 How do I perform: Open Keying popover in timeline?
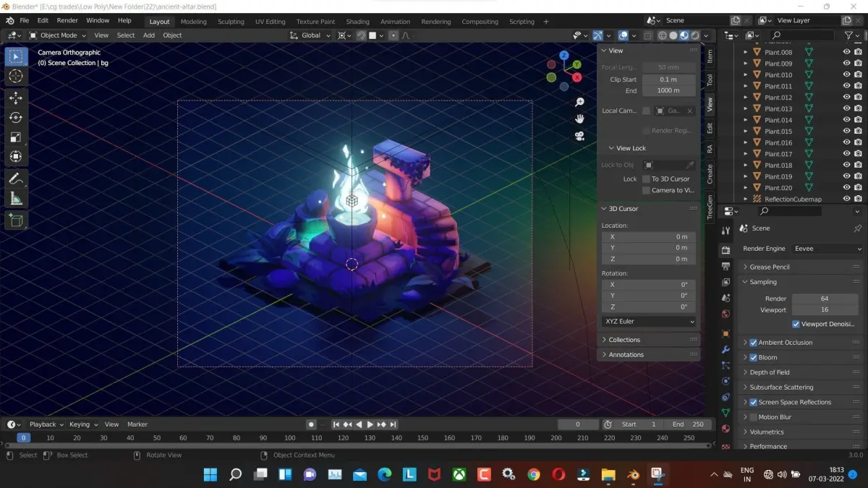(x=82, y=424)
